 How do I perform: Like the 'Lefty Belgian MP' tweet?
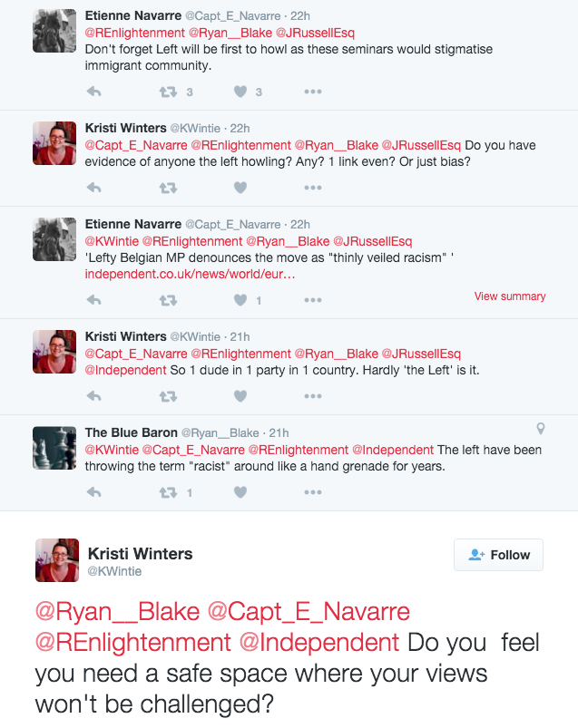pyautogui.click(x=240, y=300)
